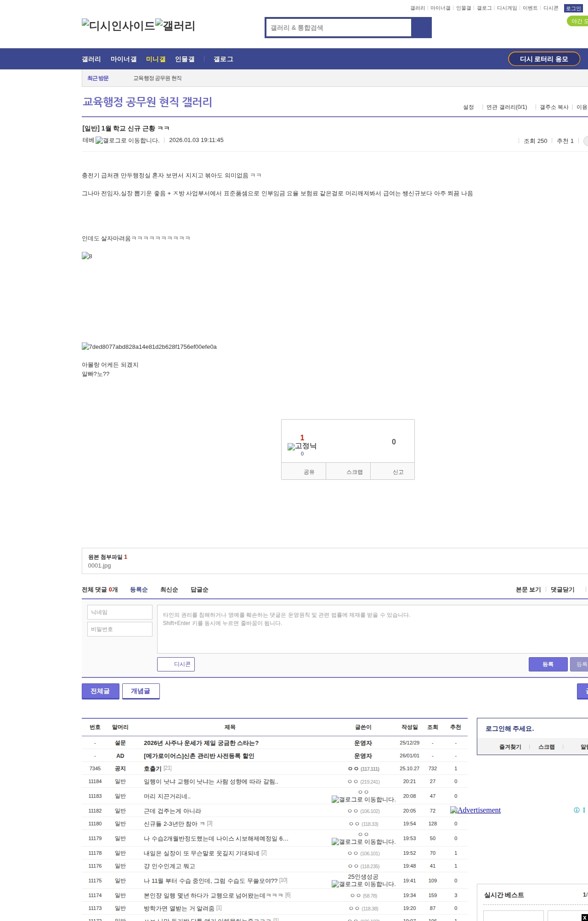Screen dimensions: 588x921
Task: Focus the 갤러리 & 통합검색 search field
Action: point(339,28)
